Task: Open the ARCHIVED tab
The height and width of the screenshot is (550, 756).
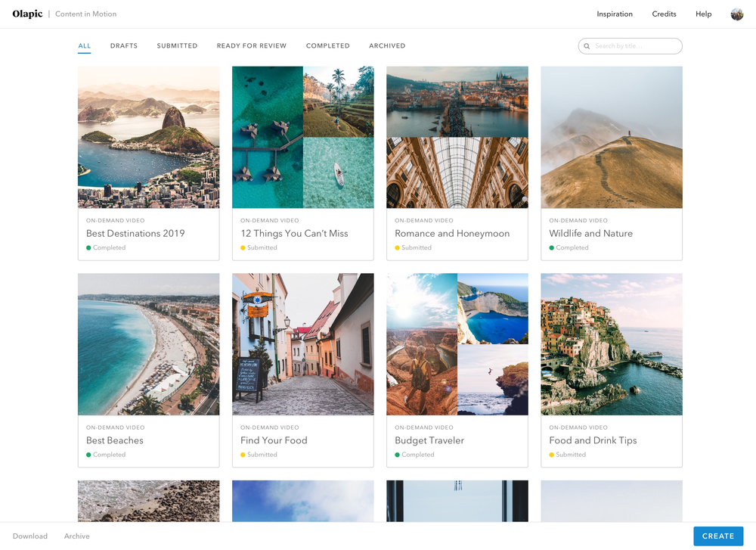Action: pos(387,46)
